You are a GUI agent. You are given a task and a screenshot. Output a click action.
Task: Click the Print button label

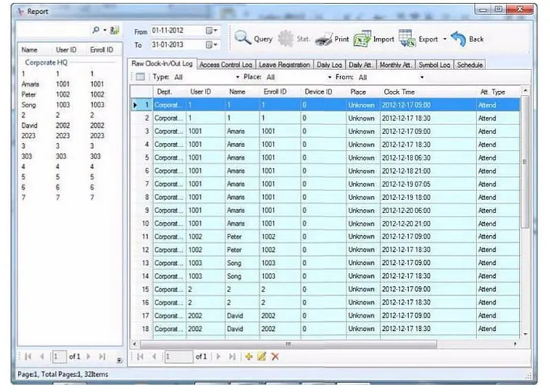click(342, 39)
